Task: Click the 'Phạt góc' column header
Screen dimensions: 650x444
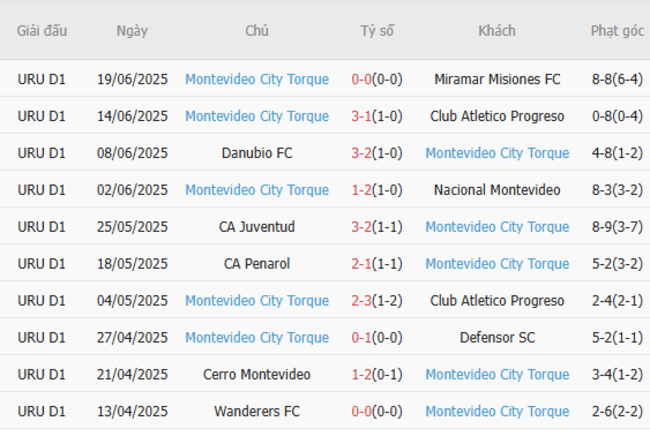Action: (x=617, y=30)
